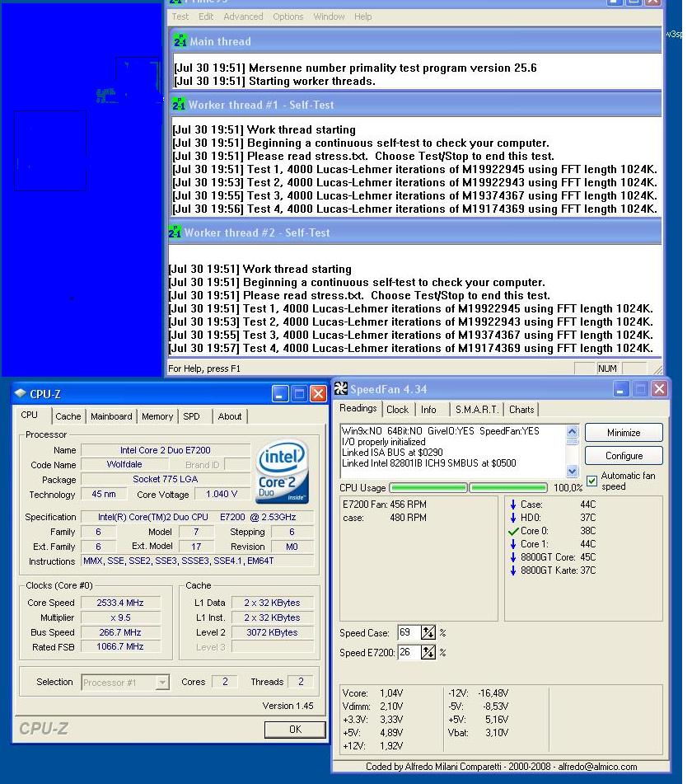The width and height of the screenshot is (692, 784).
Task: Click the Prime95 resize grip in status bar
Action: (x=657, y=369)
